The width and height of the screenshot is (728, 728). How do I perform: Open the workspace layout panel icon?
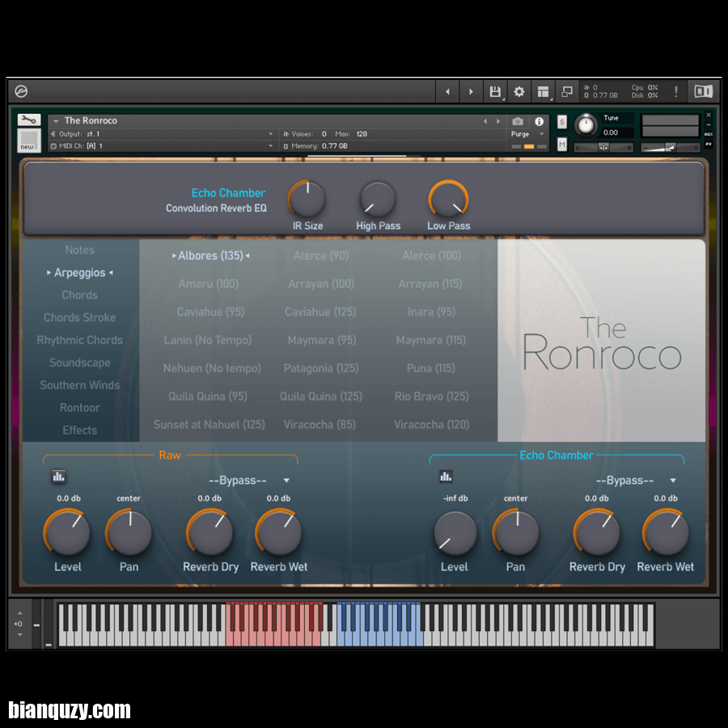coord(543,91)
